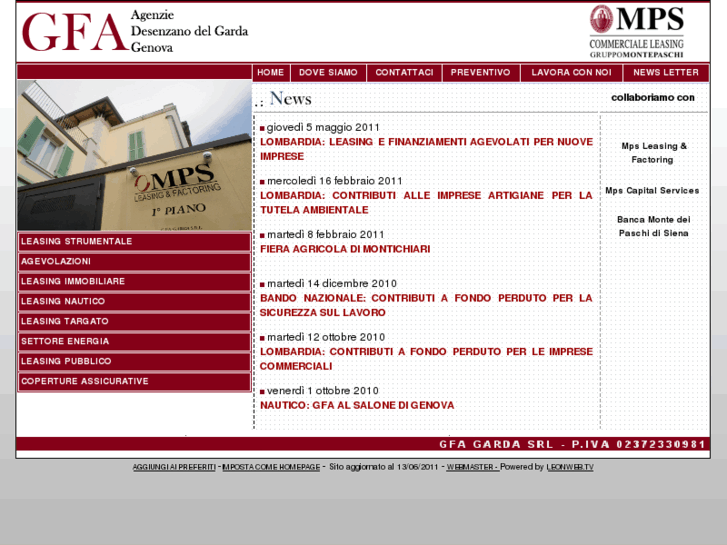This screenshot has height=545, width=727.
Task: Click AGGIUNGI AI PREFERITI footer link
Action: (x=174, y=467)
